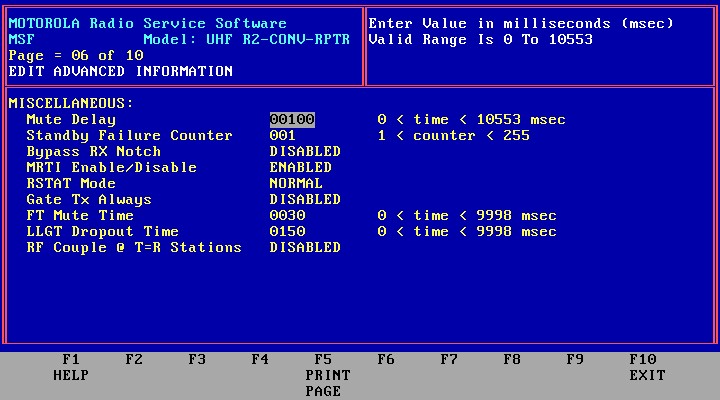Select the Mute Delay value 00100
720x400 pixels.
(x=292, y=120)
